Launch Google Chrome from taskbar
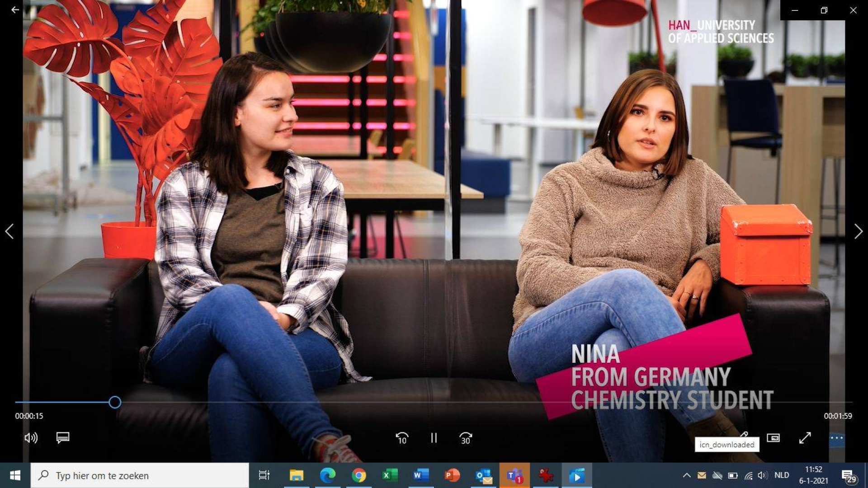 359,475
